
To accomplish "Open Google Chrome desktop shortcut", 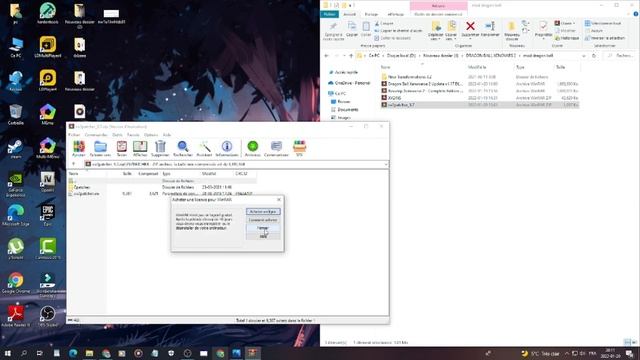I will click(16, 282).
